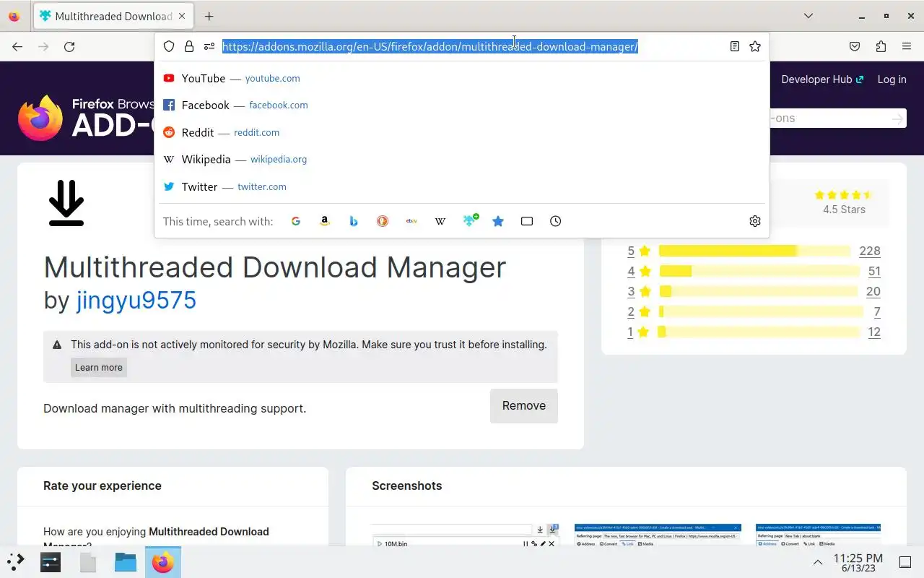Open the application launcher in taskbar
The image size is (924, 578).
pos(16,561)
